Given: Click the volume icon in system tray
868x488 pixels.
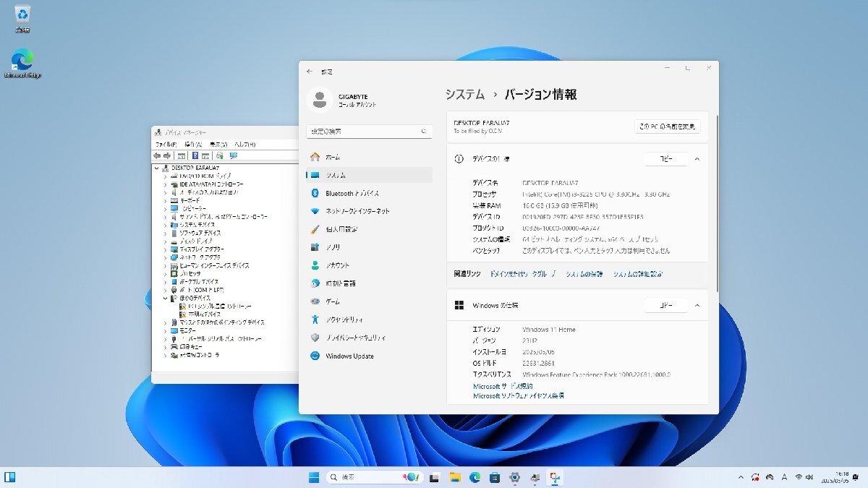Looking at the screenshot, I should point(811,477).
